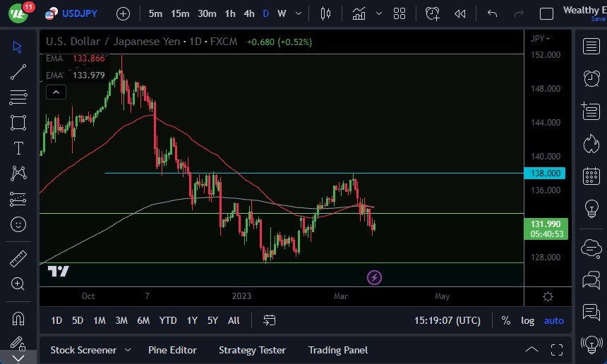Image resolution: width=607 pixels, height=364 pixels.
Task: Toggle percent scale on price axis
Action: tap(505, 320)
